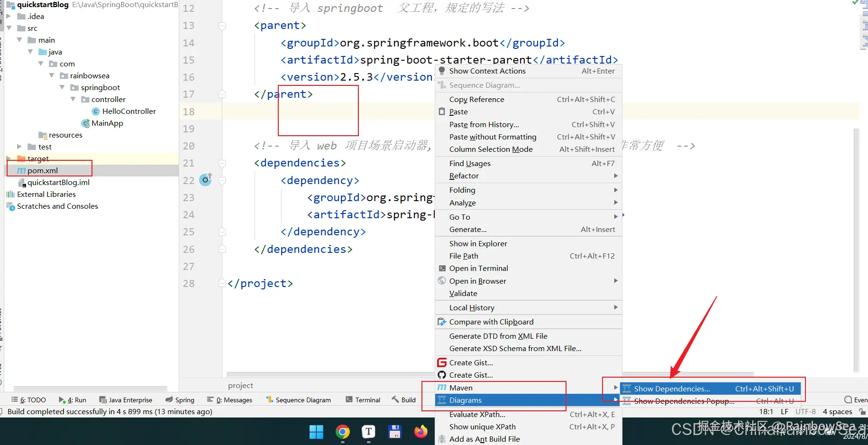Click the Ant icon beside Add as Ant Build File
Image resolution: width=868 pixels, height=445 pixels.
[x=442, y=439]
